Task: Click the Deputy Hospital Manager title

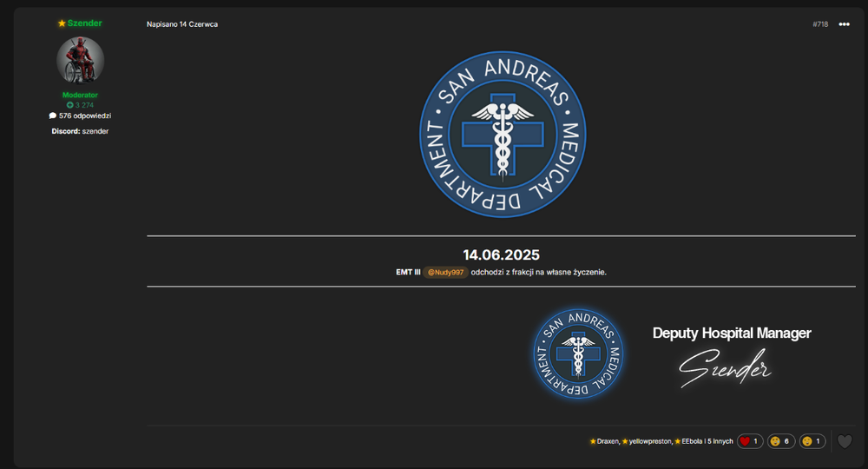Action: pos(732,333)
